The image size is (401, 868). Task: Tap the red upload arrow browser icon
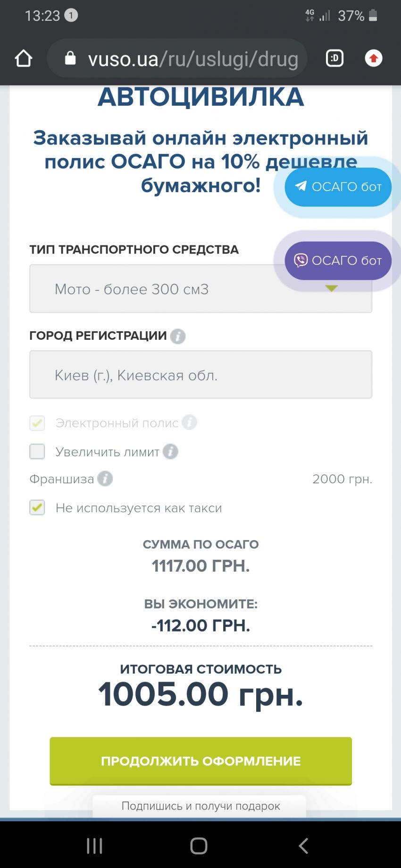(374, 59)
